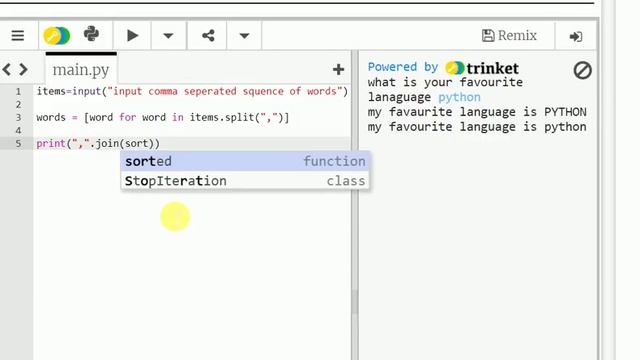Click output text 'my favaurite language is PYTHON'

point(477,112)
